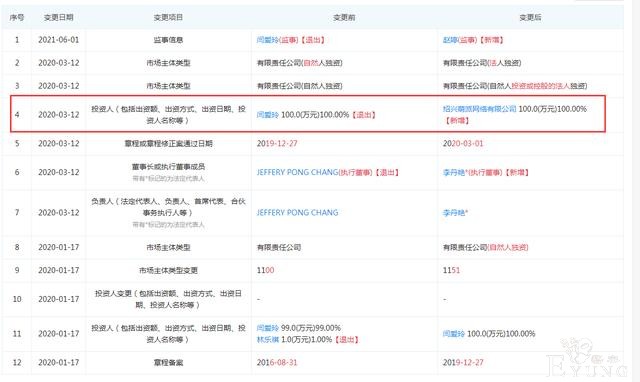Click the 序号 column header
640x382 pixels.
pyautogui.click(x=17, y=17)
